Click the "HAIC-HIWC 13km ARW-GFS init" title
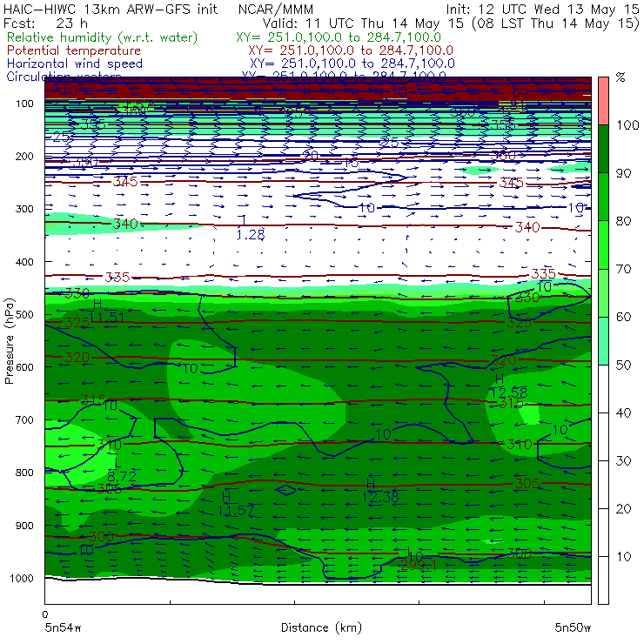The width and height of the screenshot is (644, 644). coord(111,9)
